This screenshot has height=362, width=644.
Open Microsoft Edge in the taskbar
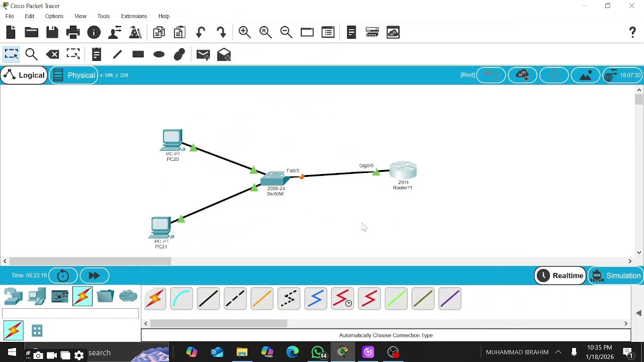292,353
